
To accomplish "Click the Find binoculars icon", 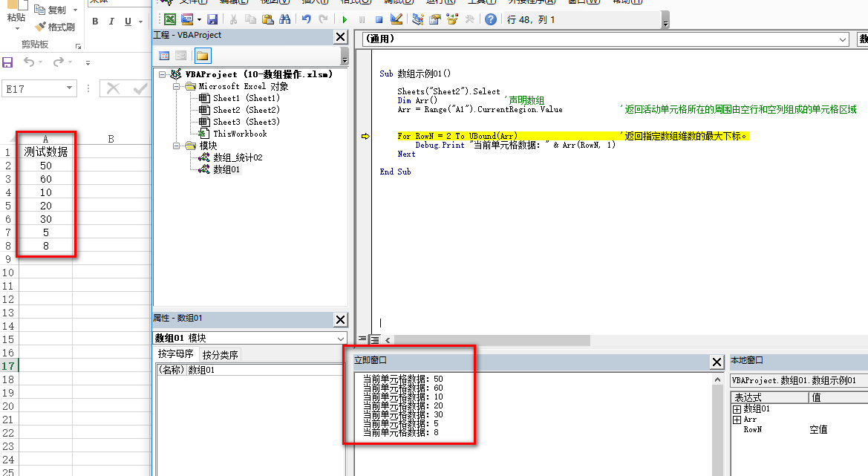I will [284, 19].
